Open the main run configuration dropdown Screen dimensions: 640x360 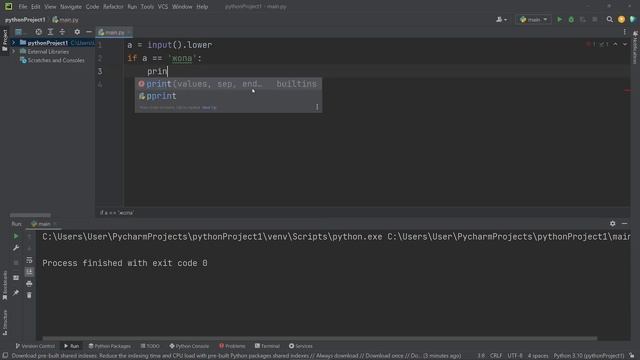[x=533, y=20]
